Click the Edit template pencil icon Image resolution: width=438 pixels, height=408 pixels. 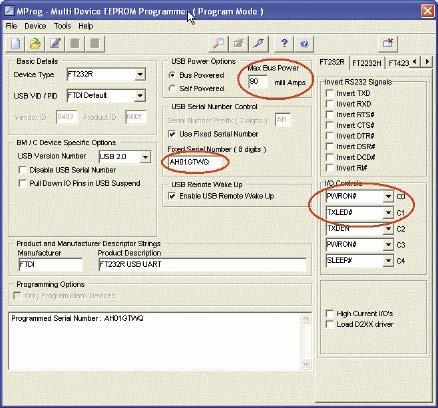pyautogui.click(x=55, y=43)
